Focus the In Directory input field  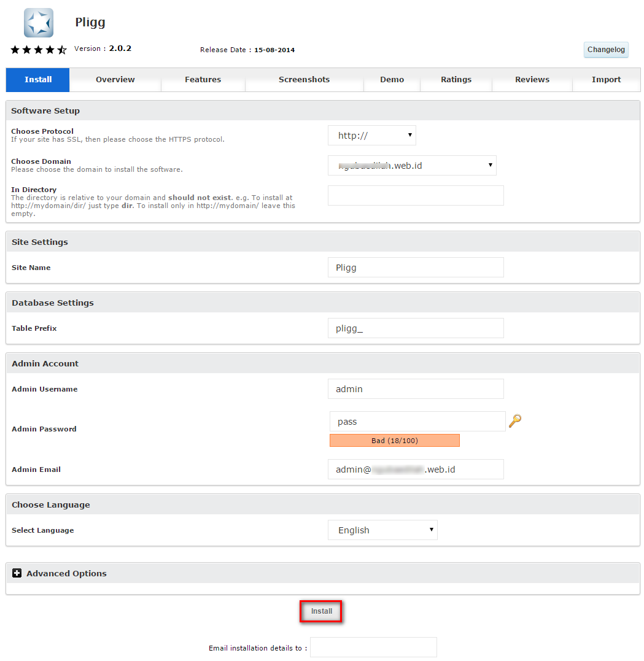tap(416, 196)
